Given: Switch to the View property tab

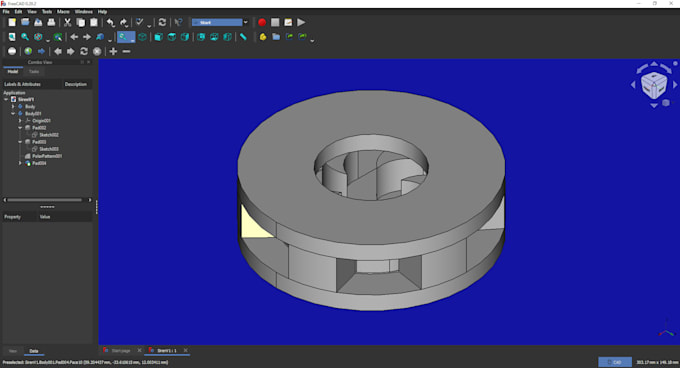Looking at the screenshot, I should [x=13, y=351].
